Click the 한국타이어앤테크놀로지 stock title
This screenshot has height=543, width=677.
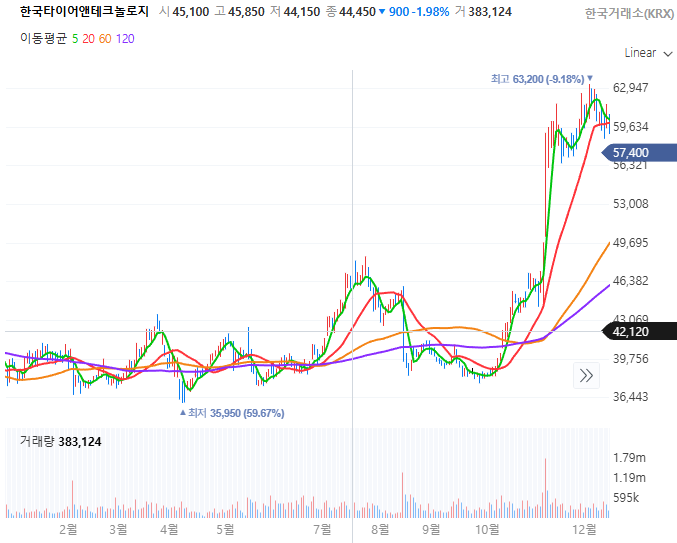point(84,12)
